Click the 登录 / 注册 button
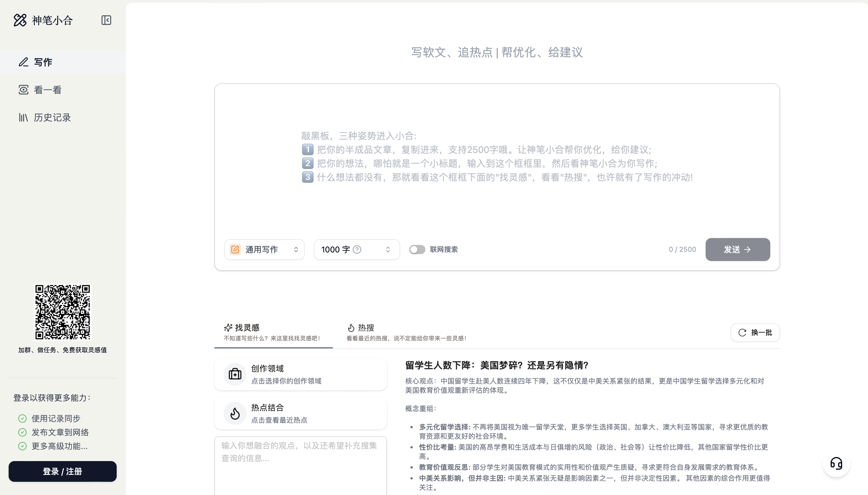 pyautogui.click(x=63, y=471)
